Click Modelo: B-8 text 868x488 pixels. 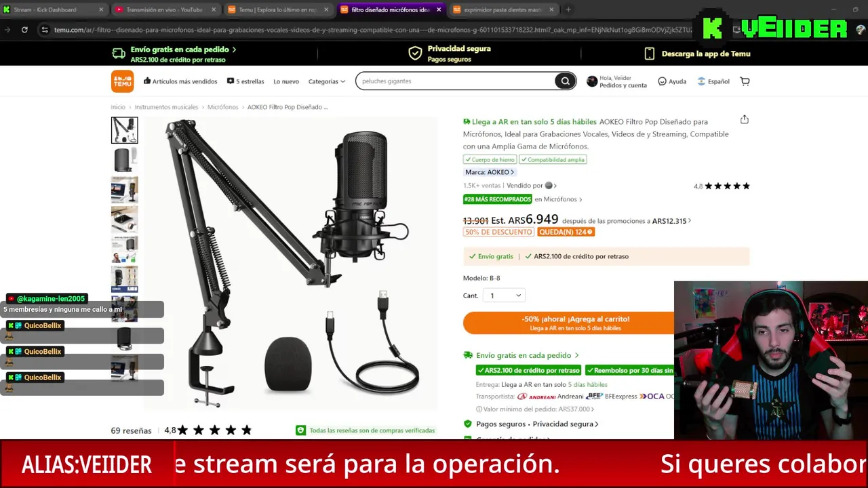coord(481,278)
